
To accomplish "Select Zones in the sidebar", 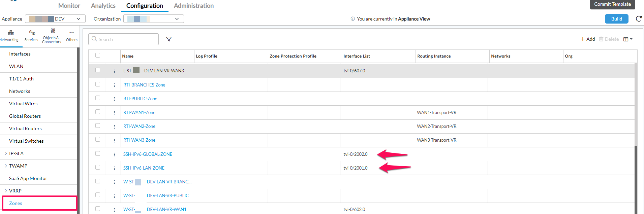I will 16,203.
